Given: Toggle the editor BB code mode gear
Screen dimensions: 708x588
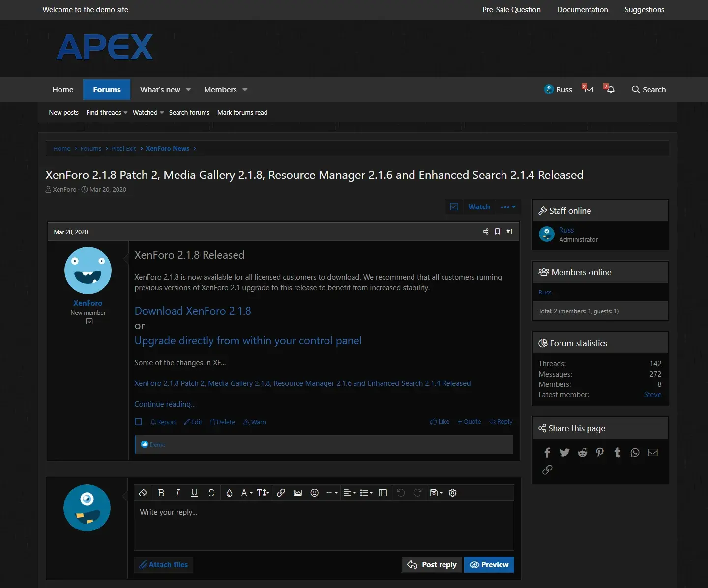Looking at the screenshot, I should coord(453,493).
